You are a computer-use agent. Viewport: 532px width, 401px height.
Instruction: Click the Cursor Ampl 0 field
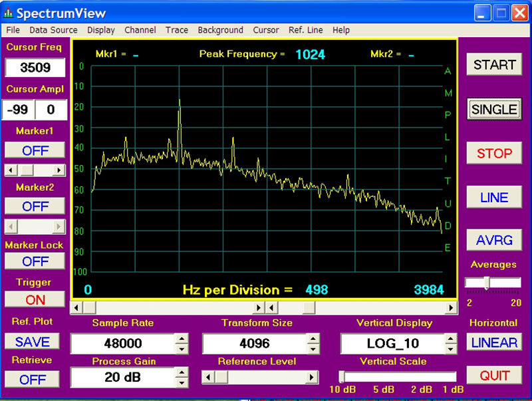click(51, 110)
